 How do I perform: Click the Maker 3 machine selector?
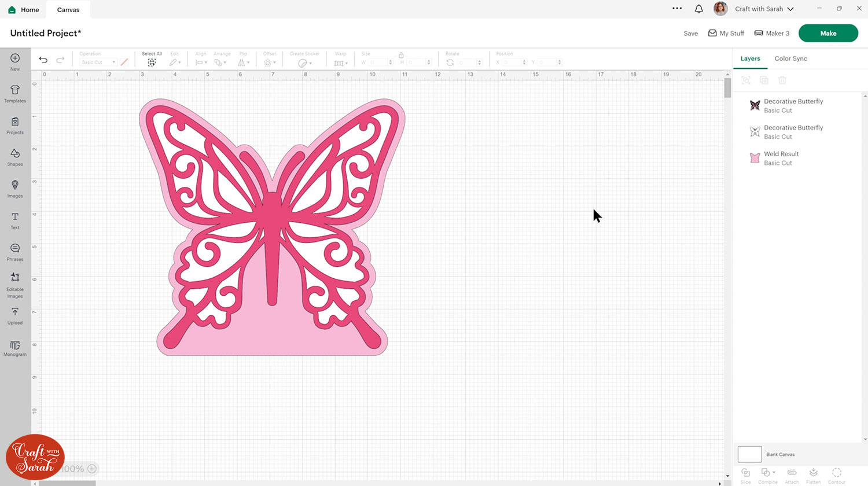point(772,34)
